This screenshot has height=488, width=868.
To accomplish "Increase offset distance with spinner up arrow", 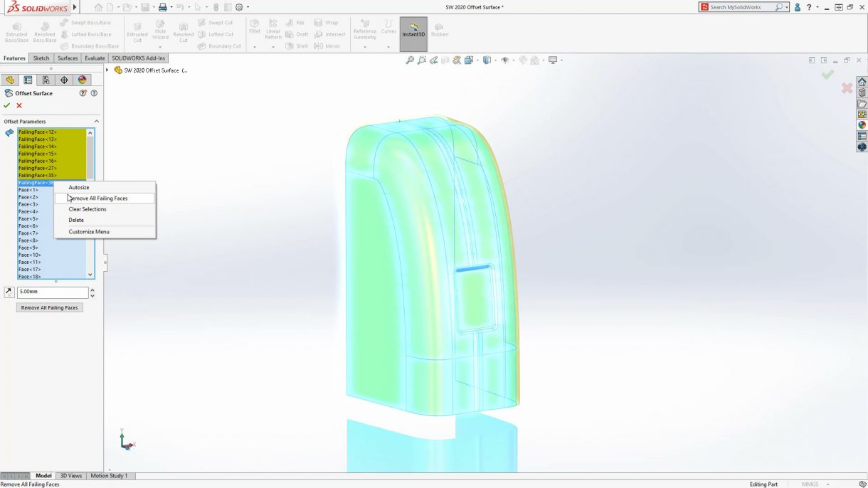I will click(92, 290).
